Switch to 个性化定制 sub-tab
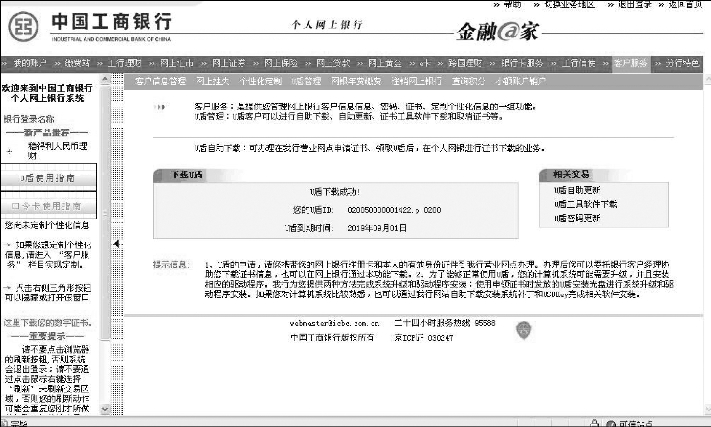This screenshot has width=711, height=427. click(260, 81)
